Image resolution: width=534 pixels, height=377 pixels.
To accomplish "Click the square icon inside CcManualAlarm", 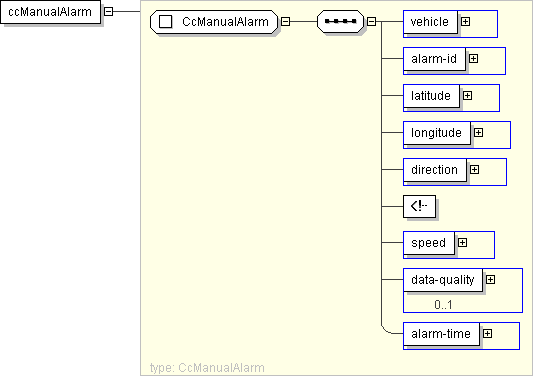I will click(x=166, y=22).
